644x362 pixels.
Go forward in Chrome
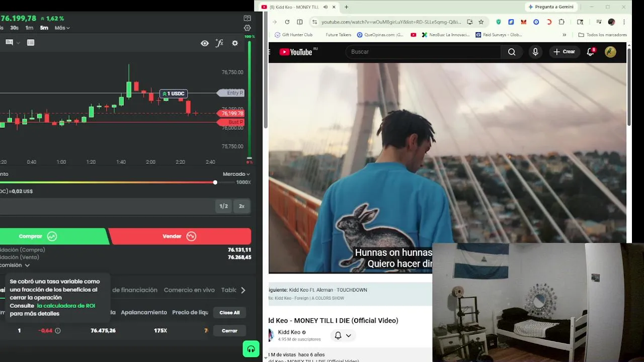(274, 22)
